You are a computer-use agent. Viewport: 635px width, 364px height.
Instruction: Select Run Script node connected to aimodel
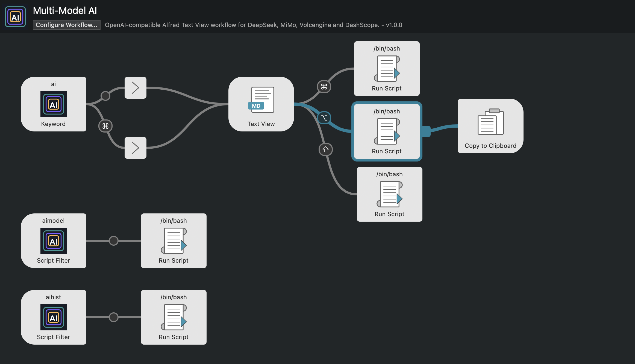click(174, 241)
